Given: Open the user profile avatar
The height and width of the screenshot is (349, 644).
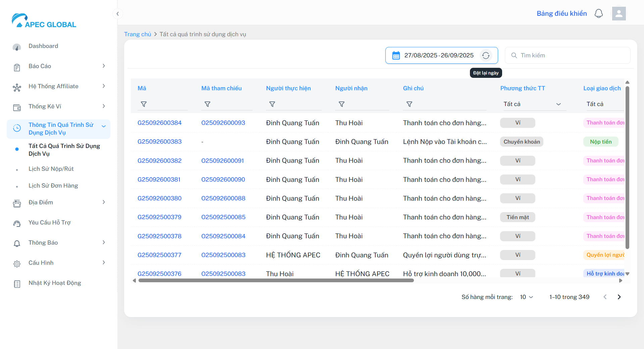Looking at the screenshot, I should click(x=619, y=13).
